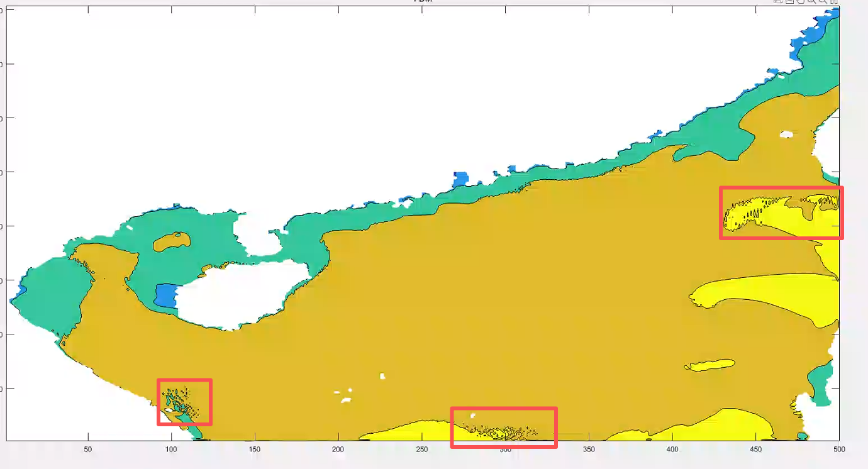This screenshot has width=868, height=469.
Task: Click the large white island area
Action: coord(239,295)
